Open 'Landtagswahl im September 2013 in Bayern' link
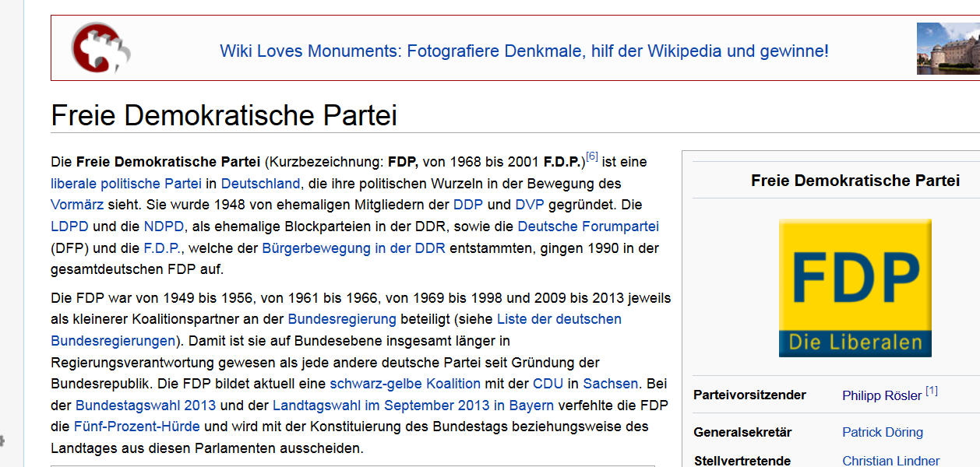Viewport: 980px width, 467px height. (413, 406)
